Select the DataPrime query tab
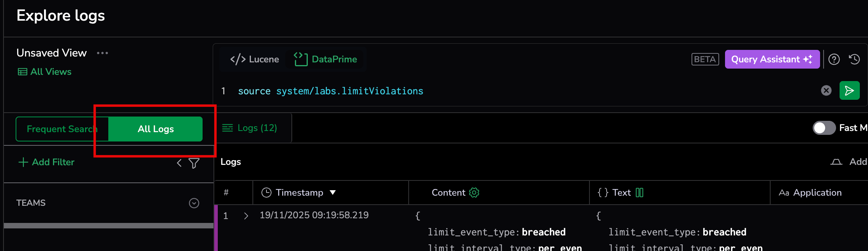The image size is (868, 251). click(x=326, y=59)
